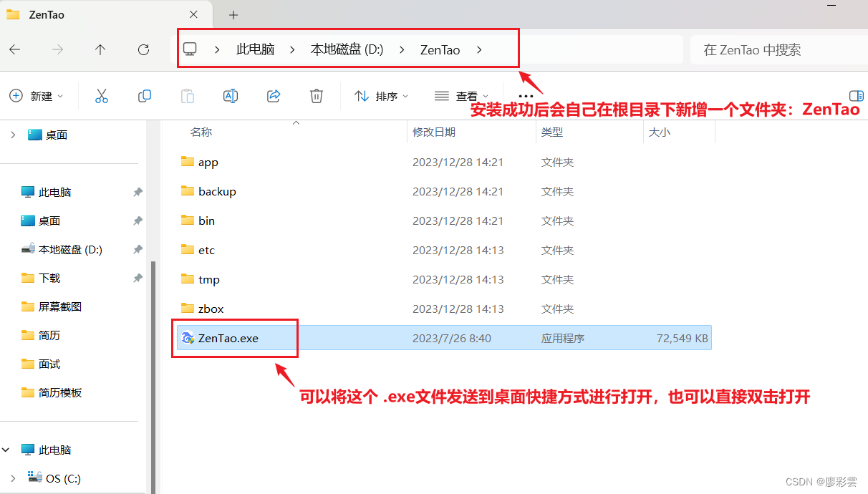Click the Paste clipboard icon
868x494 pixels.
188,96
